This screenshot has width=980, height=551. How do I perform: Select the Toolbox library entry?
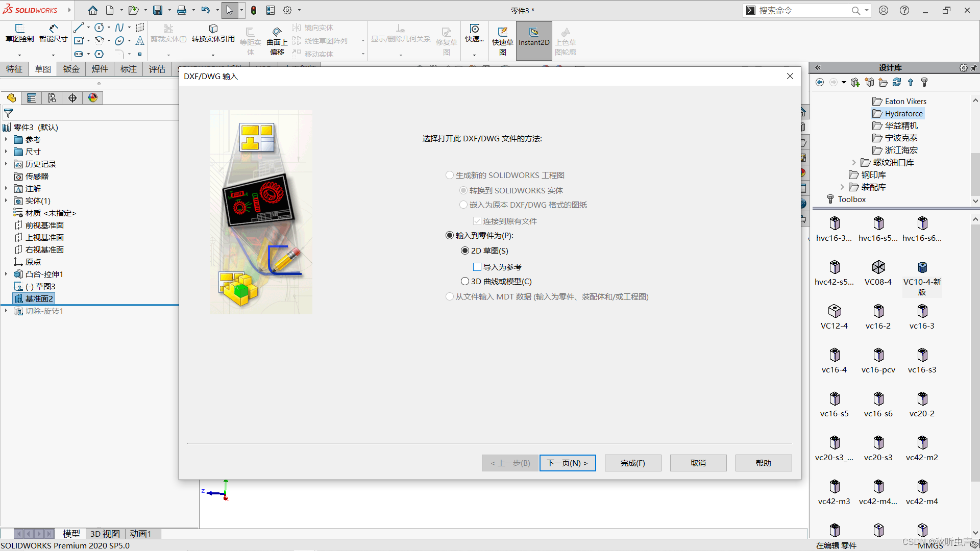(846, 199)
